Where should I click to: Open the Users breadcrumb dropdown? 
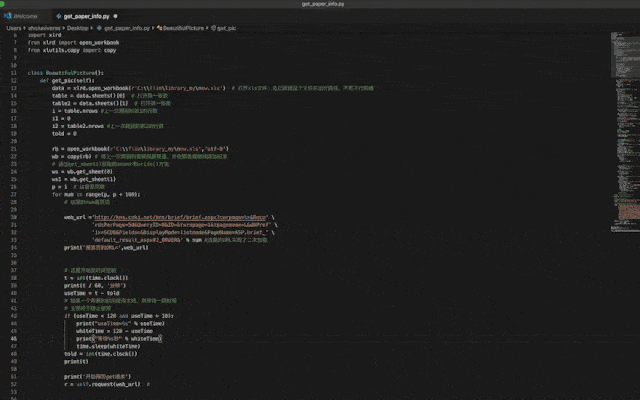click(x=13, y=28)
